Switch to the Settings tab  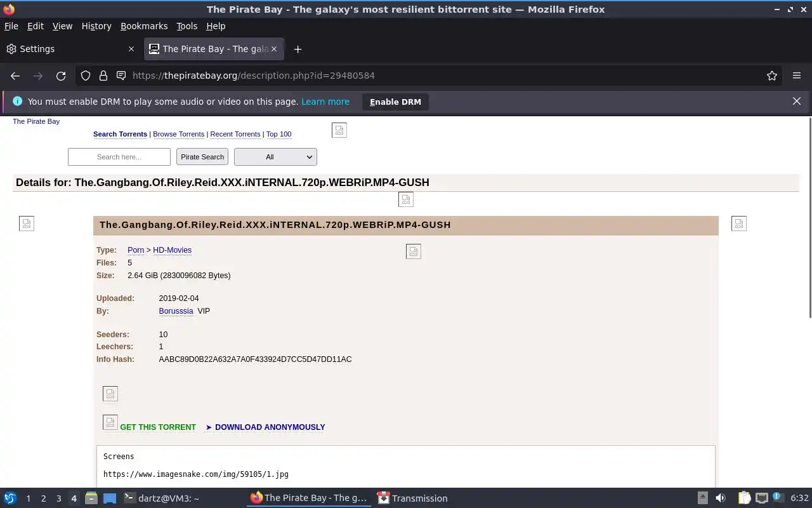(70, 49)
